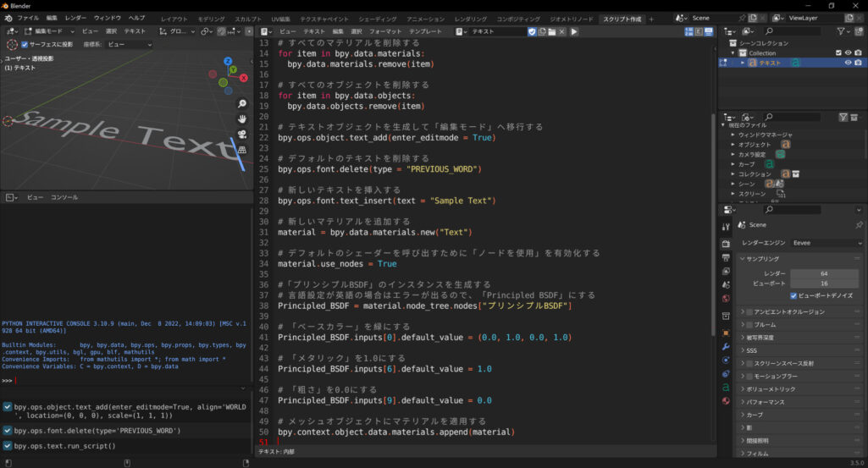Open the テンプレート menu in the text editor

click(x=425, y=31)
